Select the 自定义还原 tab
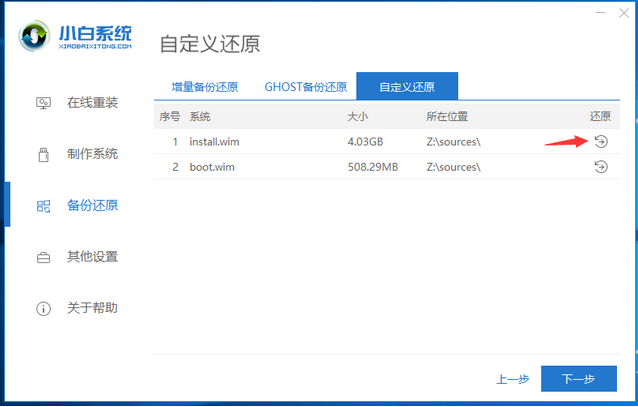638x407 pixels. 408,87
